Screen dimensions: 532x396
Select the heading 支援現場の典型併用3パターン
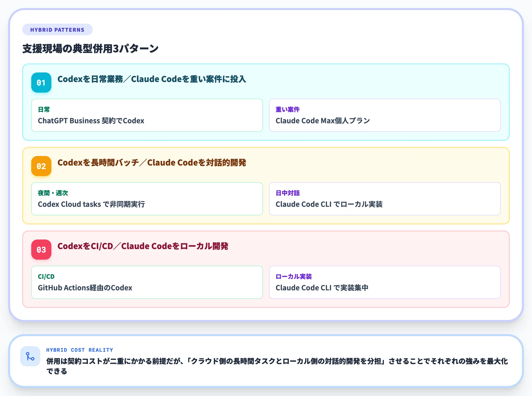tap(90, 49)
